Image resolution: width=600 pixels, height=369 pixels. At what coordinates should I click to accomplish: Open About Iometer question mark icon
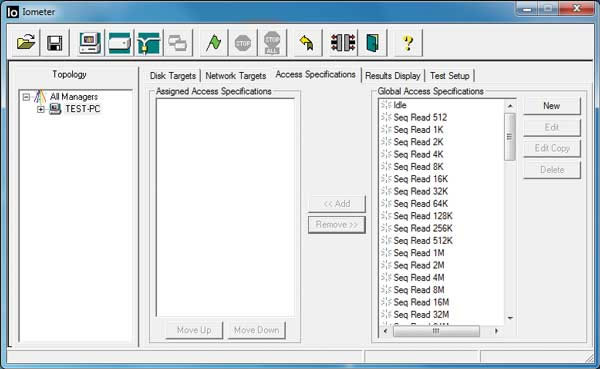pyautogui.click(x=408, y=42)
